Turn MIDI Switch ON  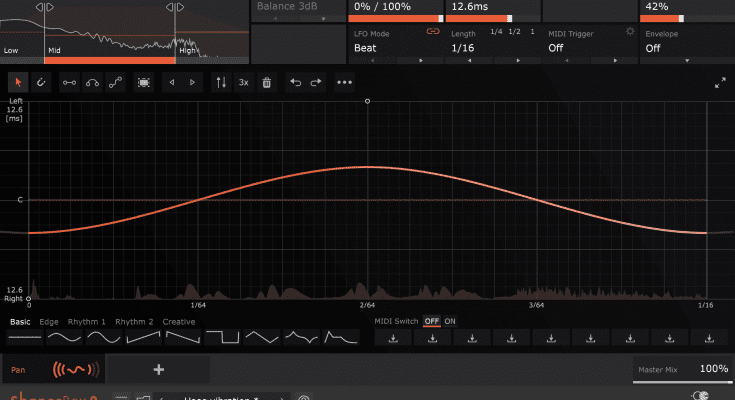[450, 321]
